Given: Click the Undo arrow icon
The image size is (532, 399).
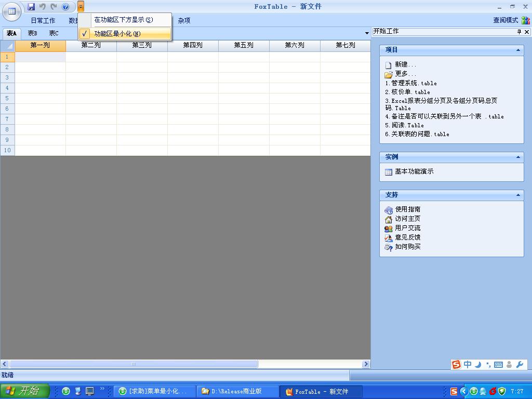Looking at the screenshot, I should (x=43, y=6).
